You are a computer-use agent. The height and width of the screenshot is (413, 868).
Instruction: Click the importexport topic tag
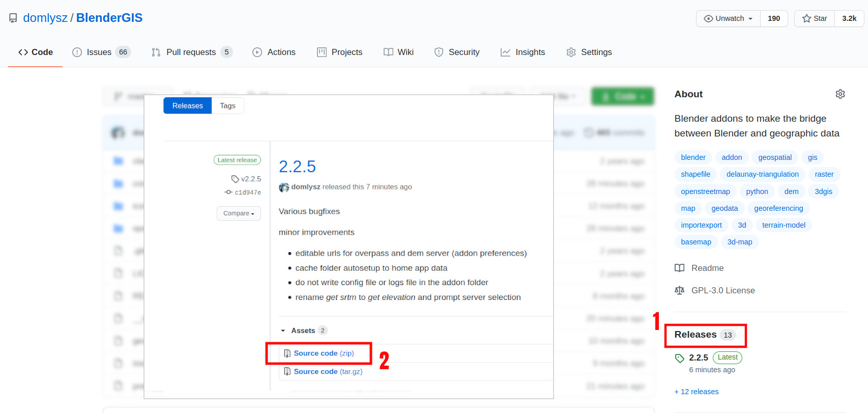click(701, 225)
